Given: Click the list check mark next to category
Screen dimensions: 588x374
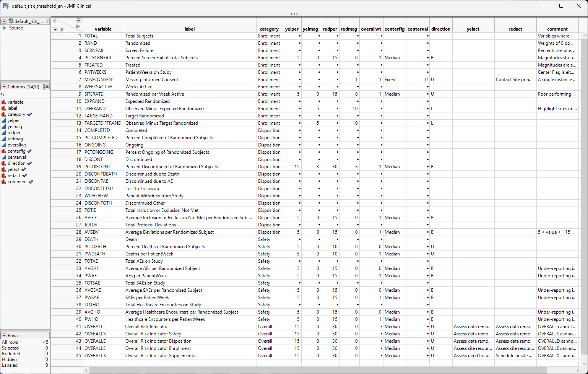Looking at the screenshot, I should [29, 114].
